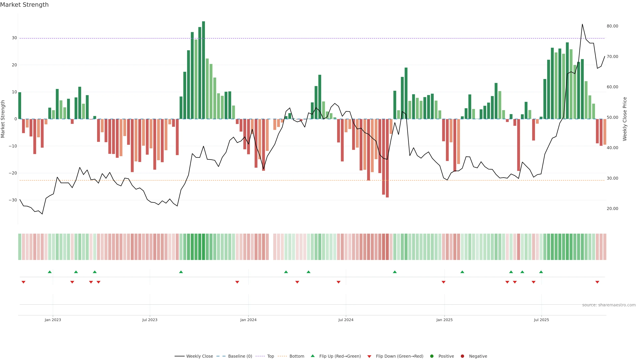Click the Positive green circle legend icon

click(432, 356)
